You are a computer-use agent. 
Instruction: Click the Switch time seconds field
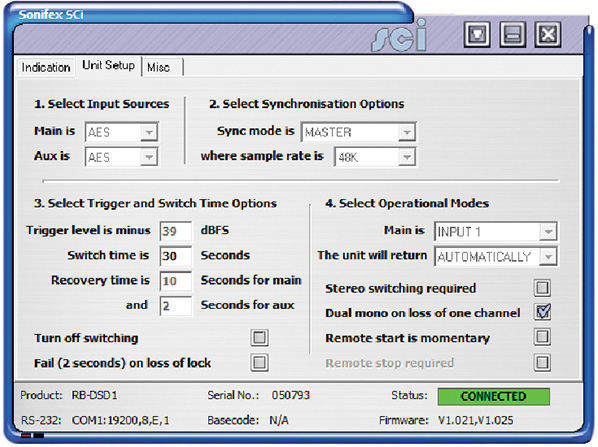(x=176, y=256)
